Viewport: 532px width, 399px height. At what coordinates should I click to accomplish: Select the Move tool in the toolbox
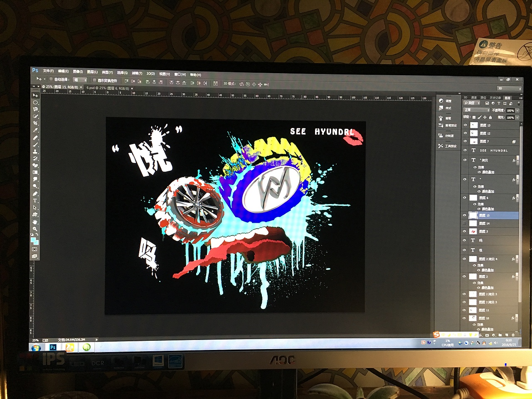[35, 95]
